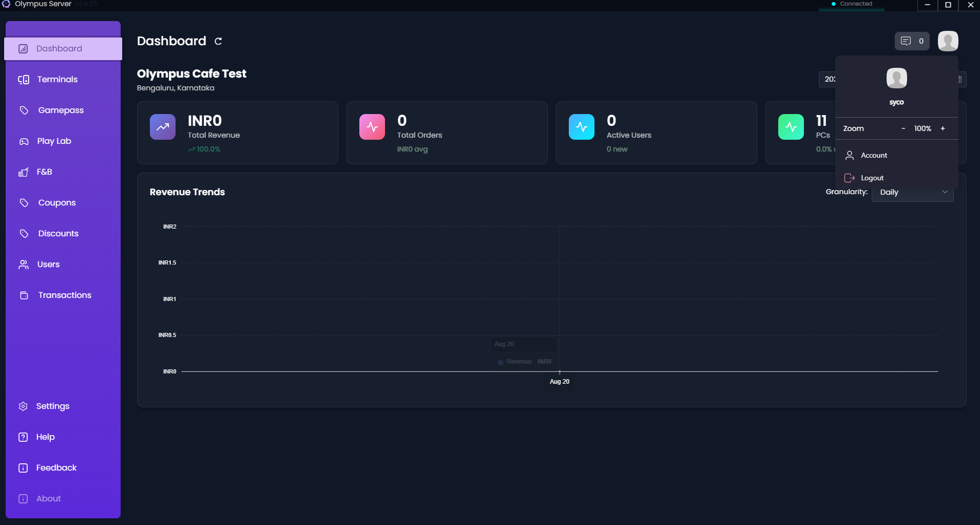Screen dimensions: 980x525
Task: Click the F&B section icon
Action: click(x=24, y=172)
